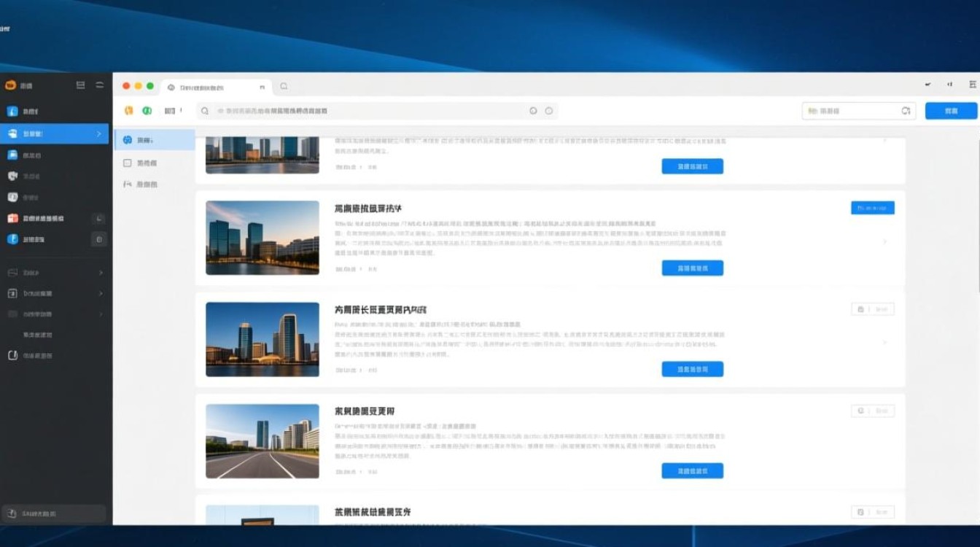980x547 pixels.
Task: Open the bookmark icon on the third result card
Action: coord(860,309)
